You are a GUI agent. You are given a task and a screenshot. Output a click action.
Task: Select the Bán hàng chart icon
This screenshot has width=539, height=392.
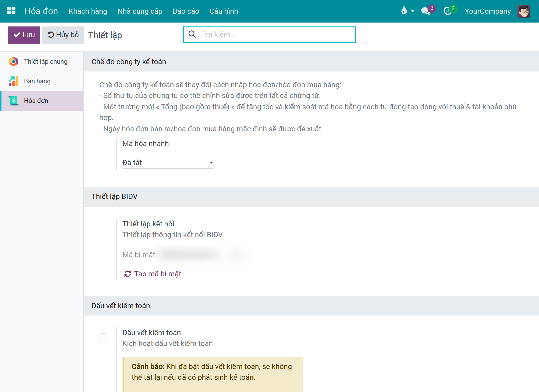coord(13,81)
